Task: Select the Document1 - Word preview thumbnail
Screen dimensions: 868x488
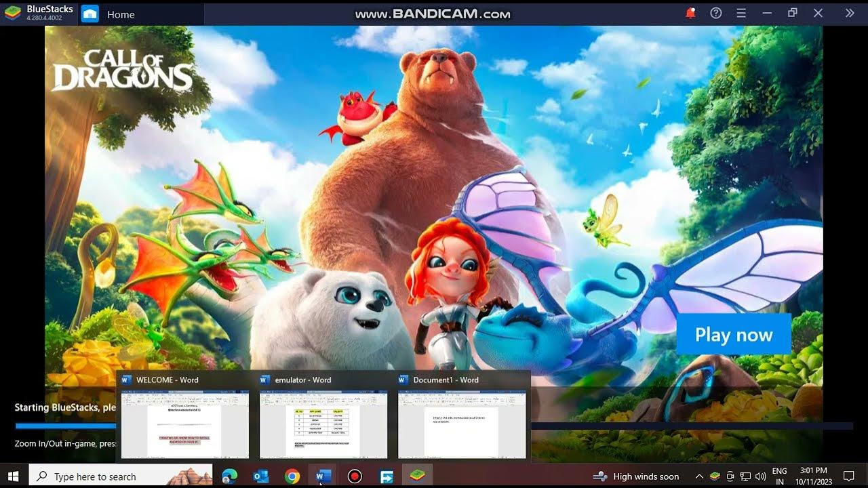Action: coord(461,424)
